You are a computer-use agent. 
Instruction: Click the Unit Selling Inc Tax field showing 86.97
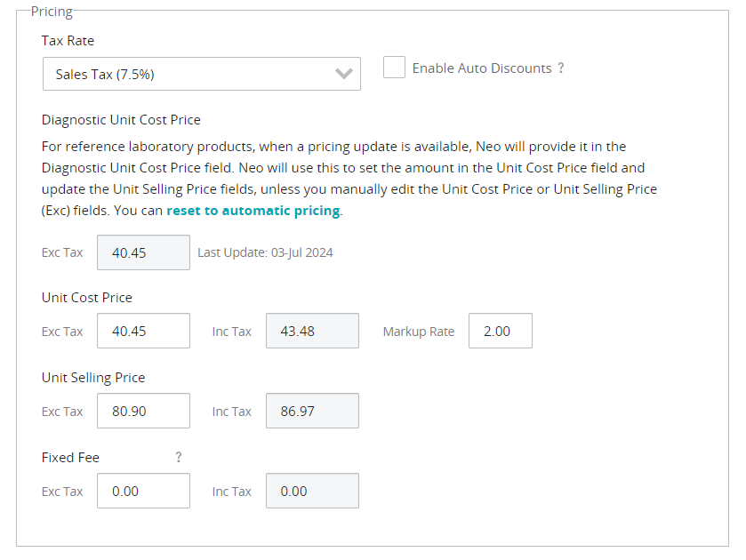[x=312, y=411]
